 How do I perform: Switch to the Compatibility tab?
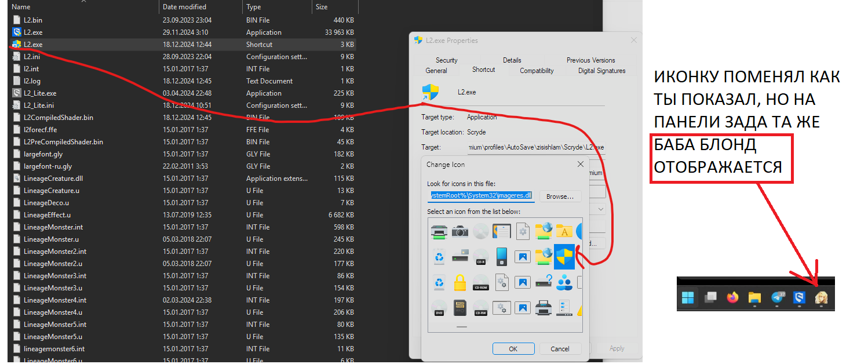pyautogui.click(x=536, y=71)
